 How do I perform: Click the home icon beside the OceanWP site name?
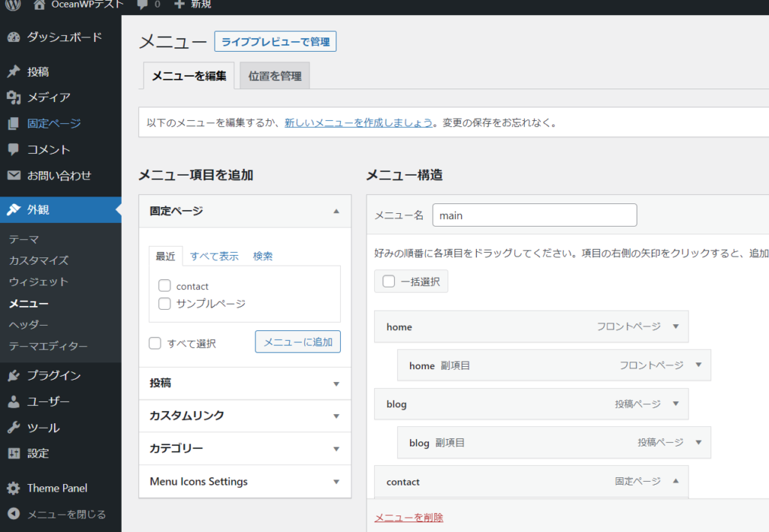point(39,5)
